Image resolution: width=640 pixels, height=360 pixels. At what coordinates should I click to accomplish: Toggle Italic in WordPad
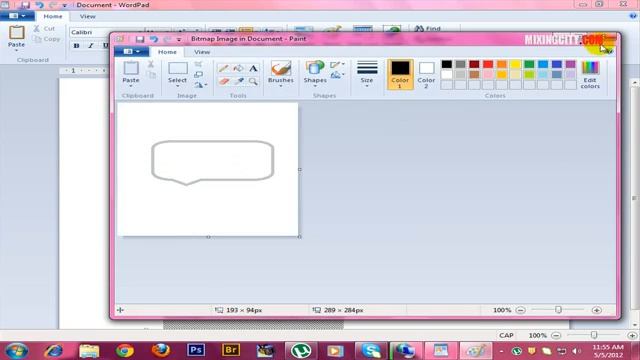[91, 46]
